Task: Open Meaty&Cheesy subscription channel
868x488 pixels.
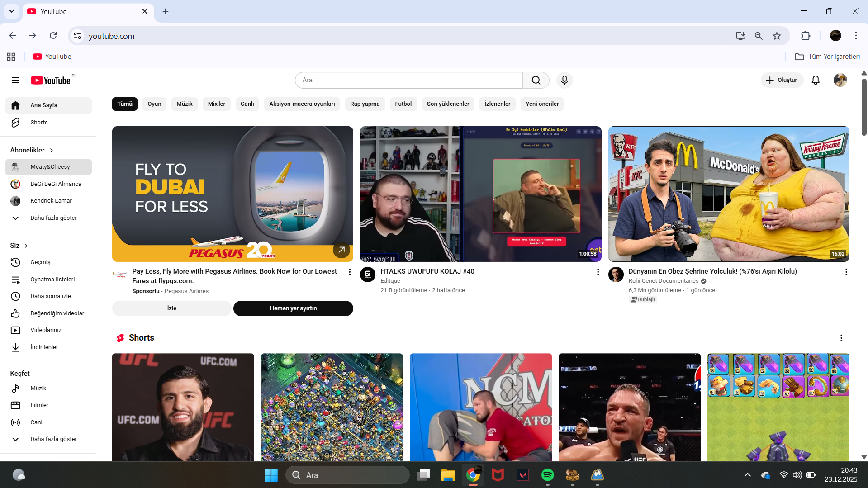Action: tap(48, 167)
